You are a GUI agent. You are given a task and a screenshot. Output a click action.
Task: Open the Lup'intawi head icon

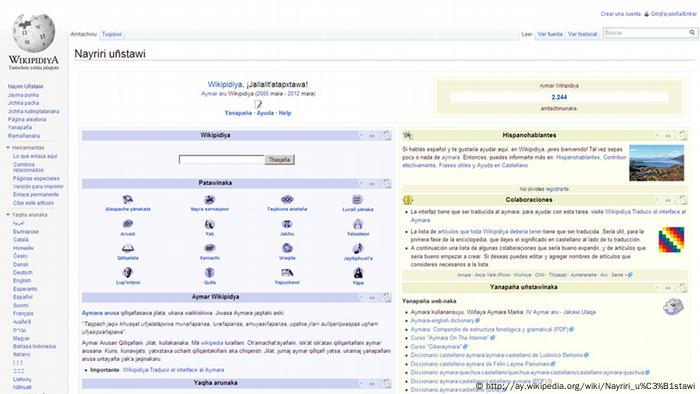pyautogui.click(x=128, y=273)
